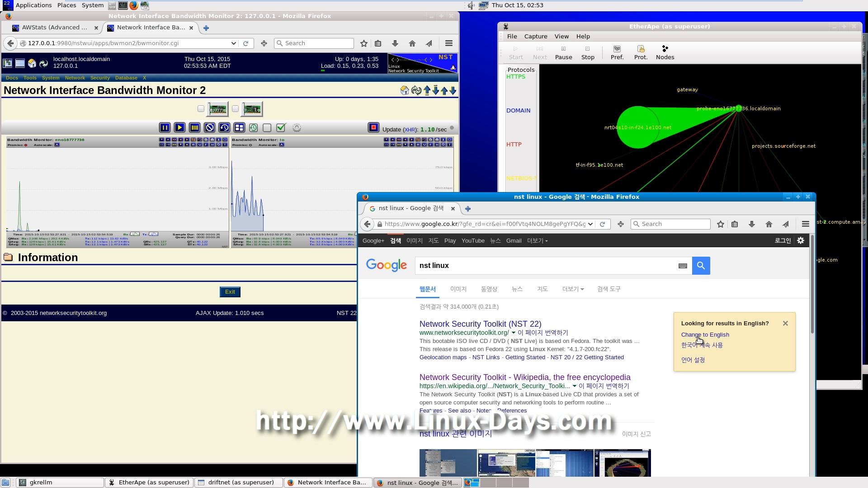Click the eno16777736 network card image

218,109
